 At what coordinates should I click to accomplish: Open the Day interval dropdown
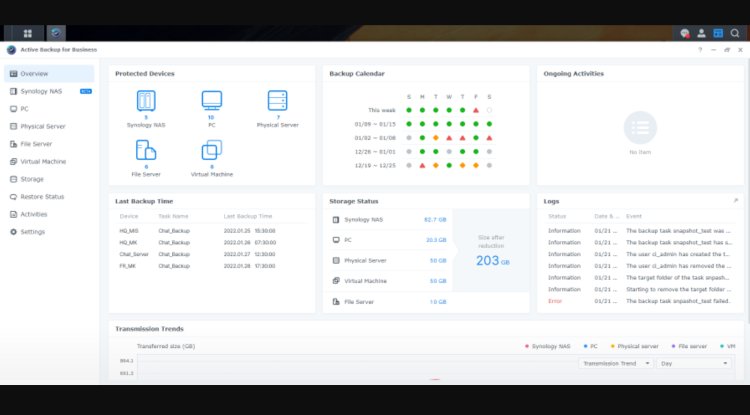pos(694,363)
